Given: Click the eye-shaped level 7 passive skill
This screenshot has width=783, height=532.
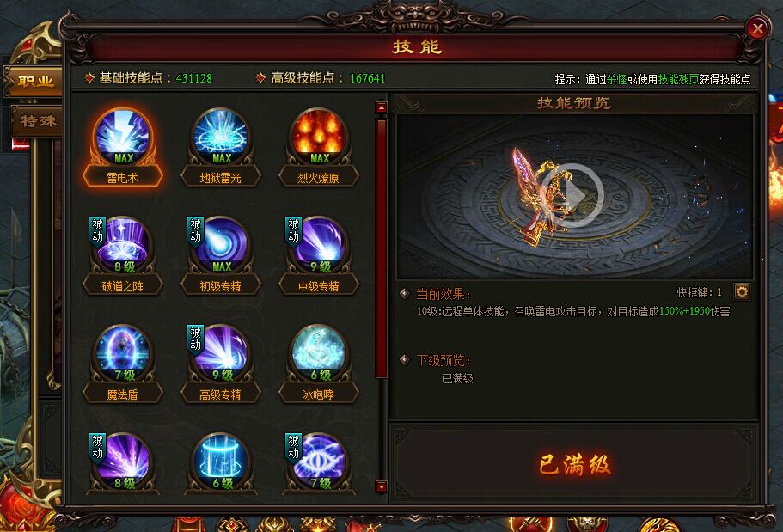Looking at the screenshot, I should [x=319, y=462].
